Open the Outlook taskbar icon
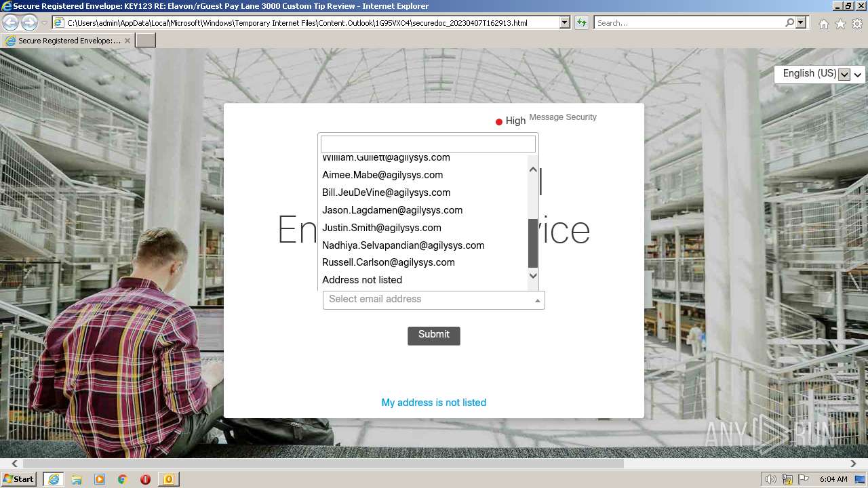 [x=169, y=479]
